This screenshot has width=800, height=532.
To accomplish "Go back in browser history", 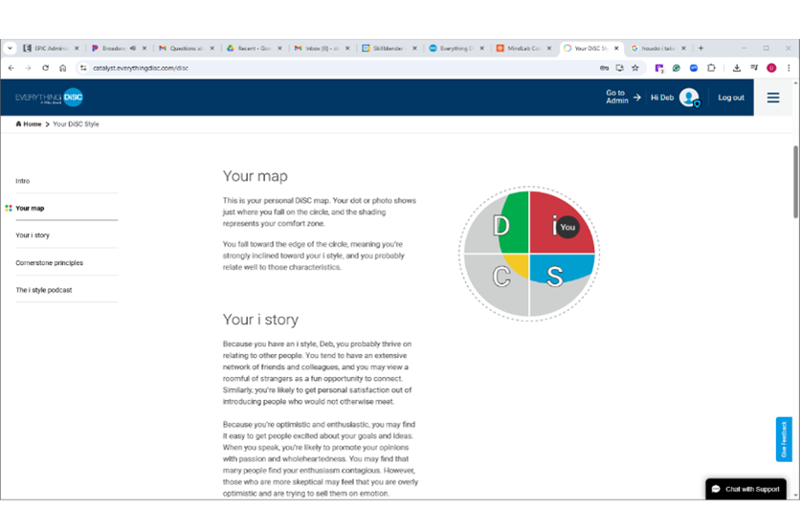I will (11, 68).
